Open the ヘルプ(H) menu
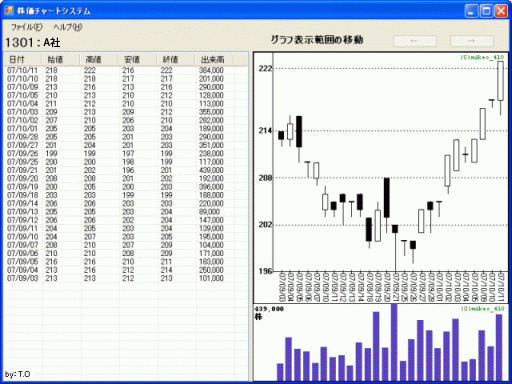Viewport: 512px width, 384px height. click(x=68, y=27)
